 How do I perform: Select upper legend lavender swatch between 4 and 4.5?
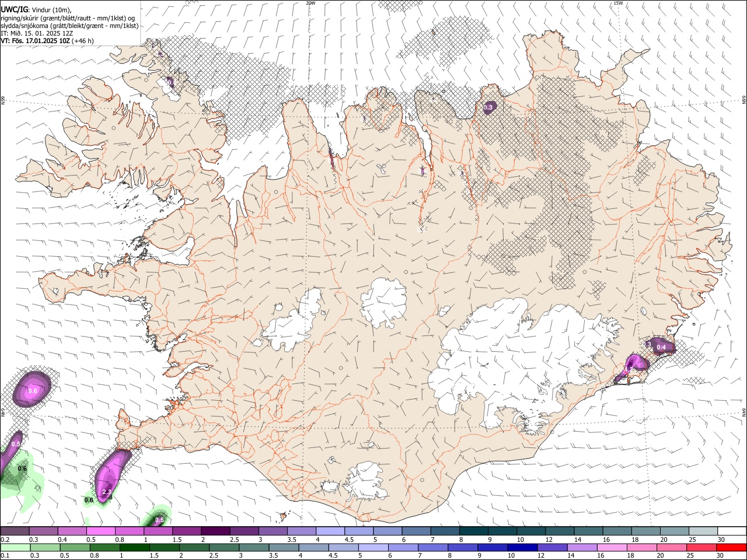330,531
